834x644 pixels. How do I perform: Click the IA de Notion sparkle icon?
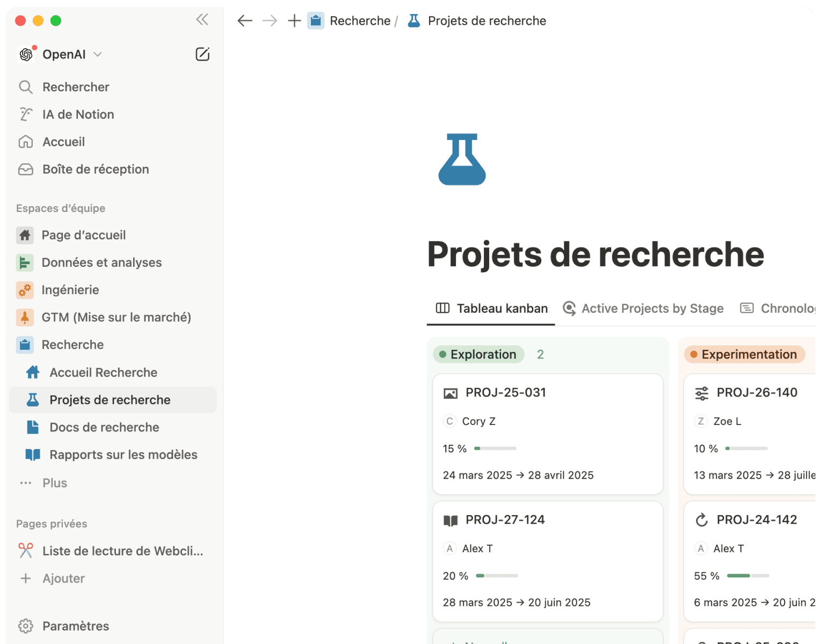[x=25, y=114]
